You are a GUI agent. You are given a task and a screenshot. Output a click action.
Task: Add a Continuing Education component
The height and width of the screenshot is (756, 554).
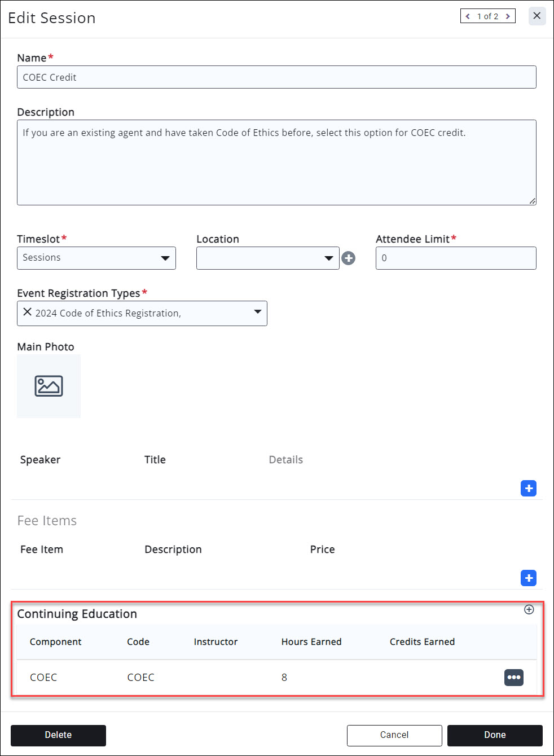pyautogui.click(x=529, y=609)
